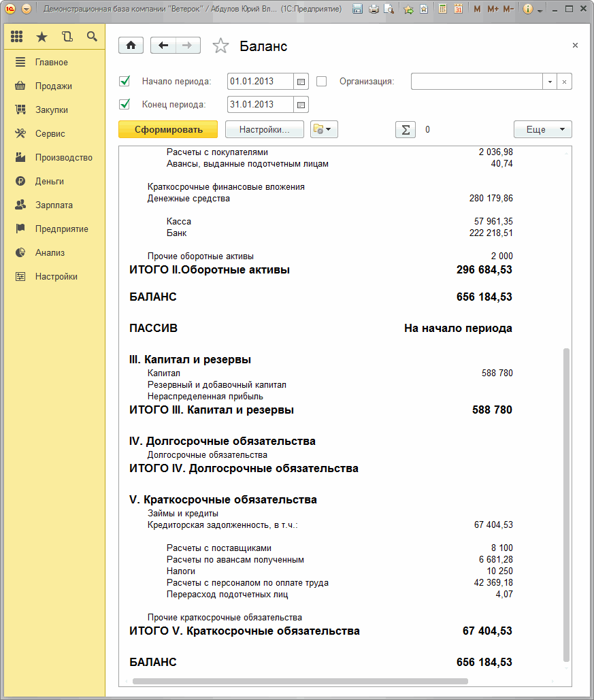Click the M memory store button
Image resolution: width=594 pixels, height=700 pixels.
click(x=477, y=9)
